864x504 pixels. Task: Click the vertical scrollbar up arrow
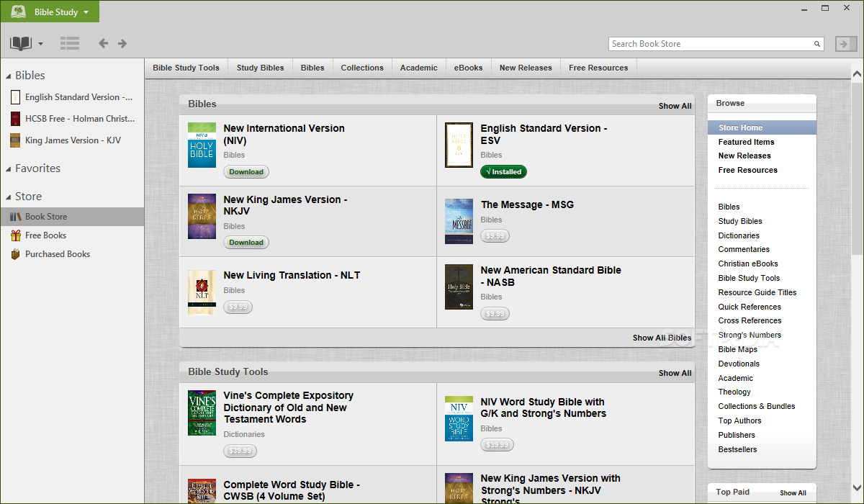(857, 73)
